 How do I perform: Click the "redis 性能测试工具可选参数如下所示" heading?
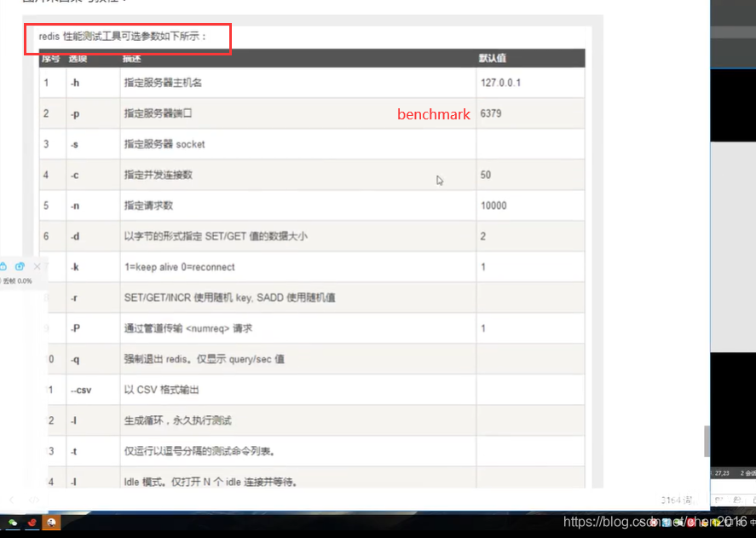123,37
